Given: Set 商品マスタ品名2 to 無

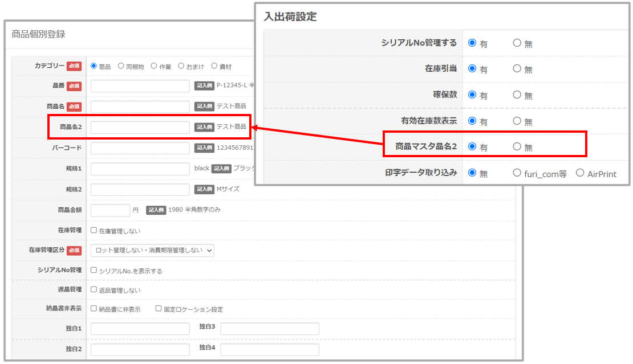Looking at the screenshot, I should pyautogui.click(x=517, y=147).
